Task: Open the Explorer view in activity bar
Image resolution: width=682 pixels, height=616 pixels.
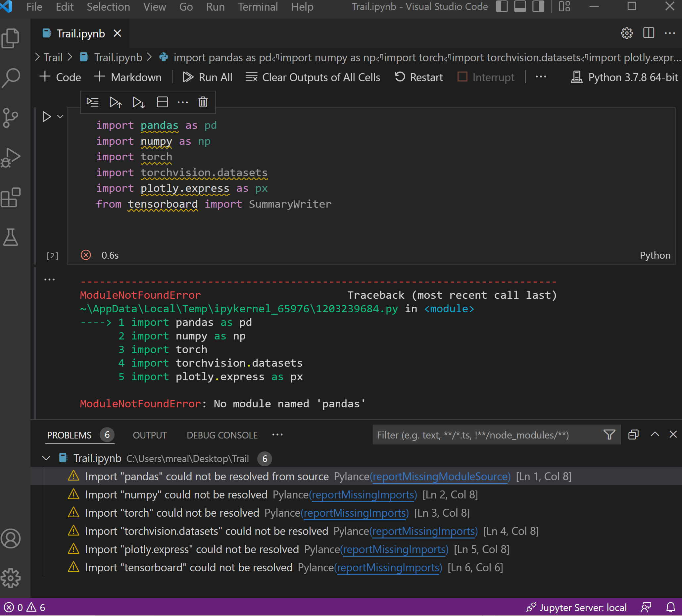Action: tap(11, 38)
